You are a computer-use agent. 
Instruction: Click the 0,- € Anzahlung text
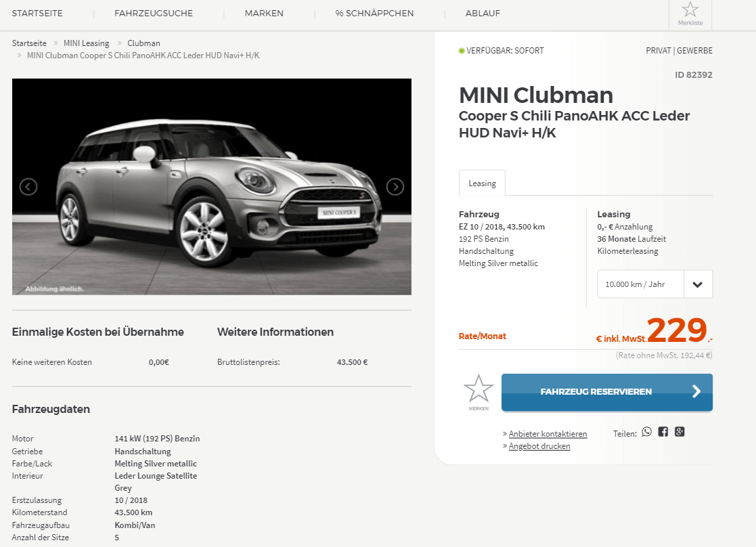click(x=625, y=227)
